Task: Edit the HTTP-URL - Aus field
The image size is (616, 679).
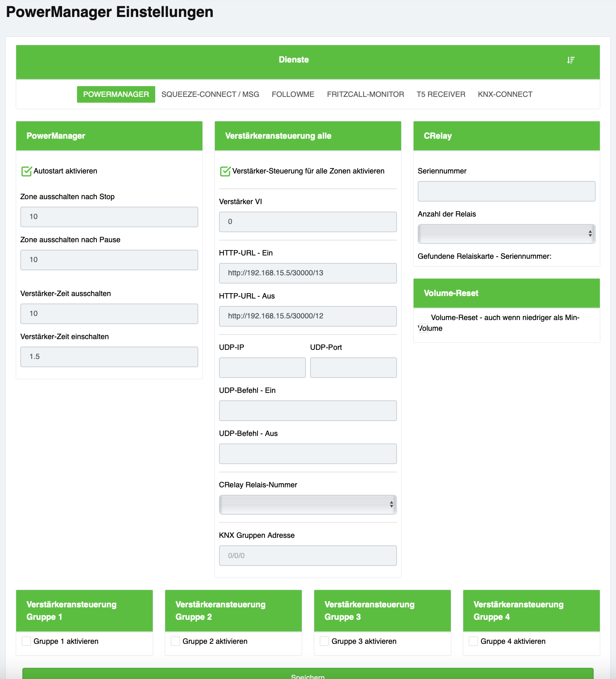Action: click(308, 316)
